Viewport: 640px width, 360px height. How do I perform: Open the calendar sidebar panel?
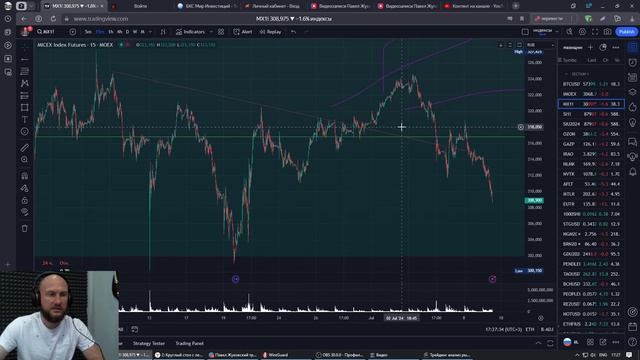tap(632, 327)
